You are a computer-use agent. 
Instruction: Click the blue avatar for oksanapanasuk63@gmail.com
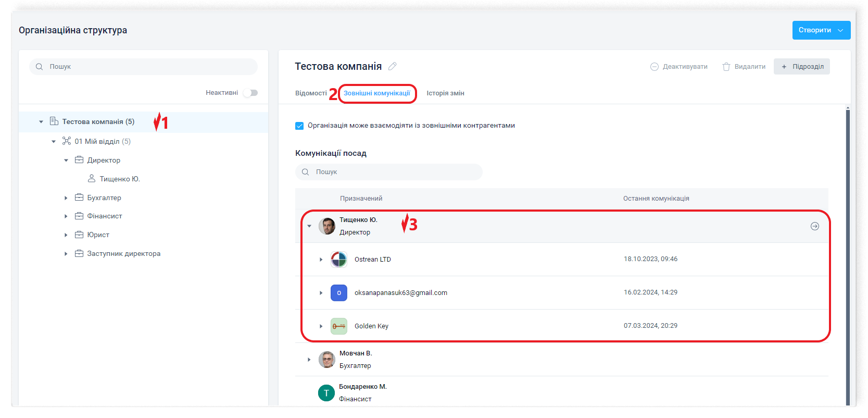338,293
